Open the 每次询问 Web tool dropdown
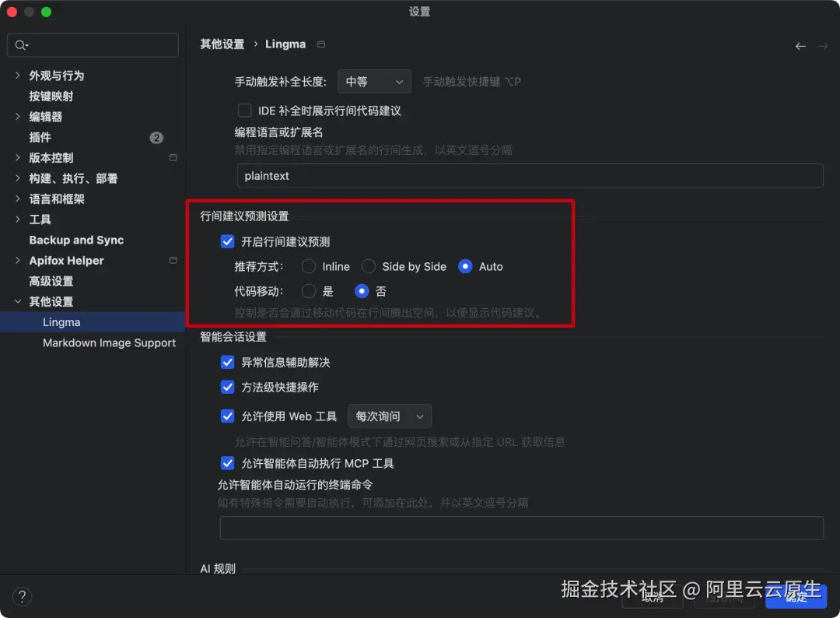 pyautogui.click(x=390, y=416)
